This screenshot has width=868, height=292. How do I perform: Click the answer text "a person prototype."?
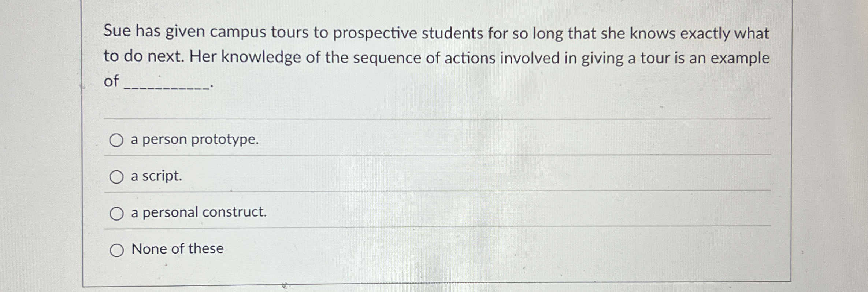coord(194,140)
